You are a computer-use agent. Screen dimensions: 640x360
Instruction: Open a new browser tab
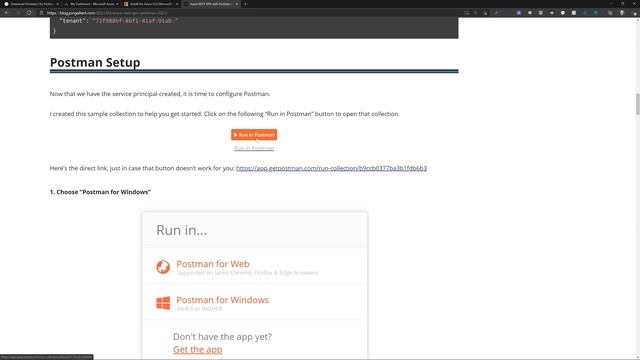click(245, 4)
